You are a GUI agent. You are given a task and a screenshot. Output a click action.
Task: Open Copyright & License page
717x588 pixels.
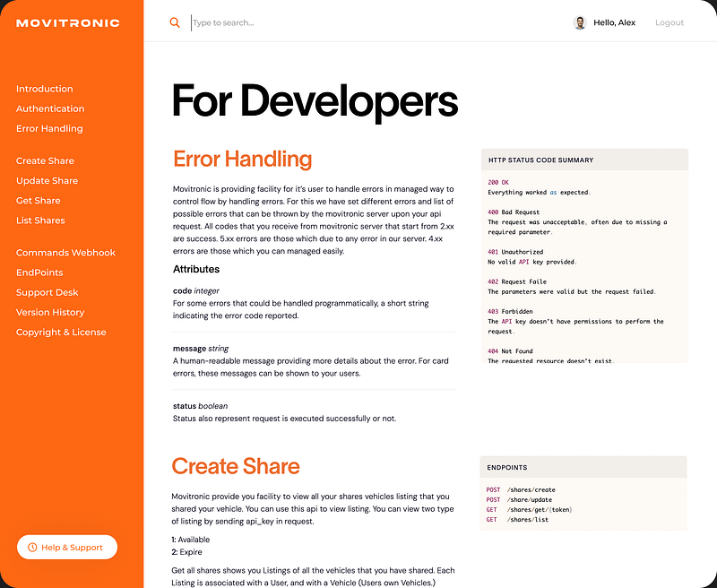point(61,332)
